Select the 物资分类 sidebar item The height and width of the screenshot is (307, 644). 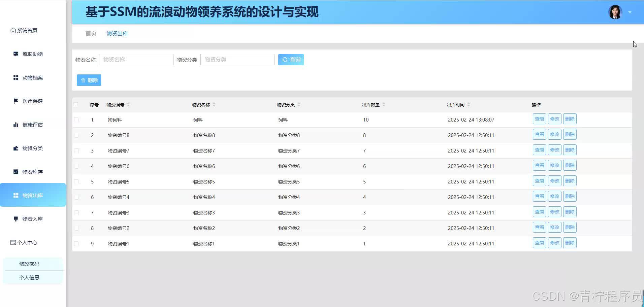[32, 148]
